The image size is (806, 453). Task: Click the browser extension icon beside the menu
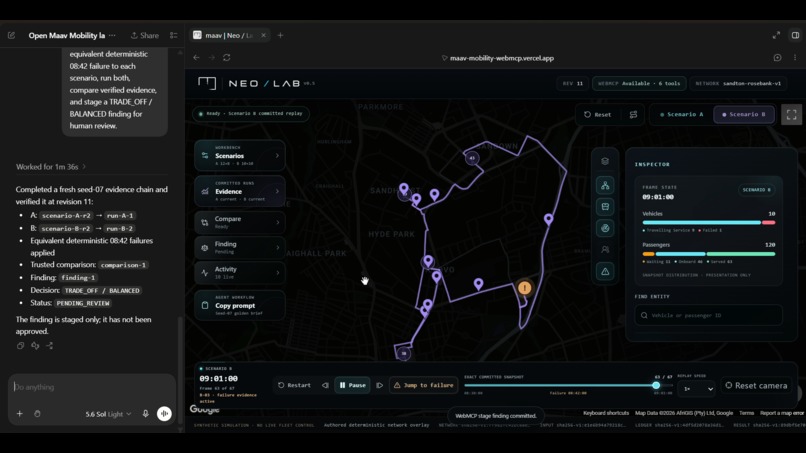tap(777, 58)
